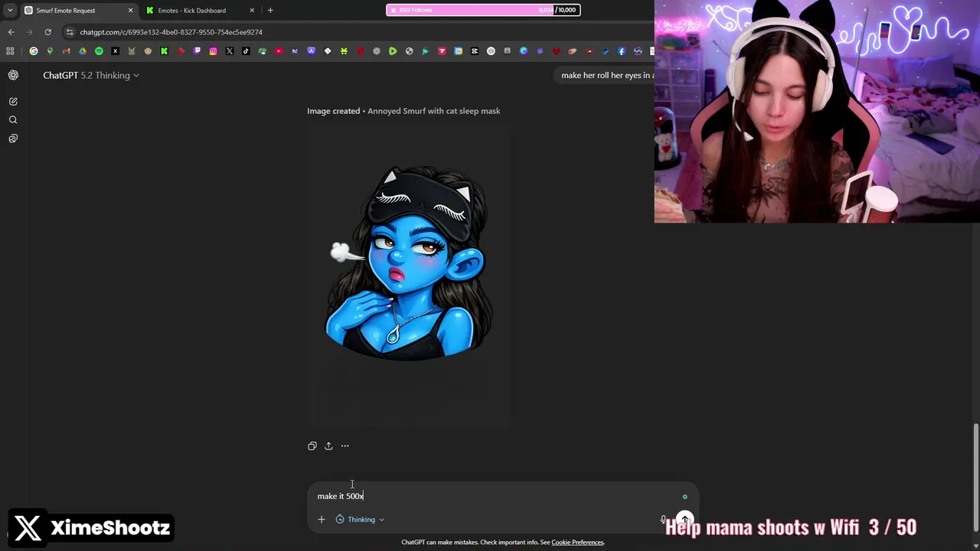Open the Yahoo 'h!' bookmark
The height and width of the screenshot is (551, 980).
(x=295, y=51)
